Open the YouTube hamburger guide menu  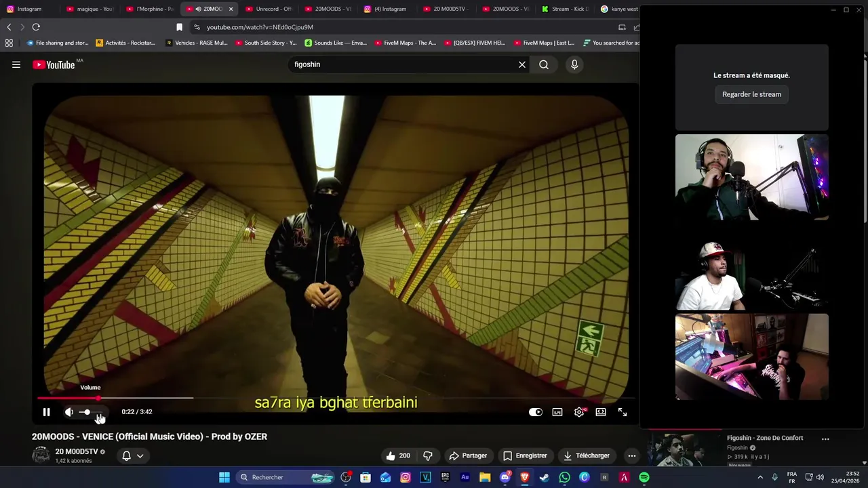coord(16,64)
